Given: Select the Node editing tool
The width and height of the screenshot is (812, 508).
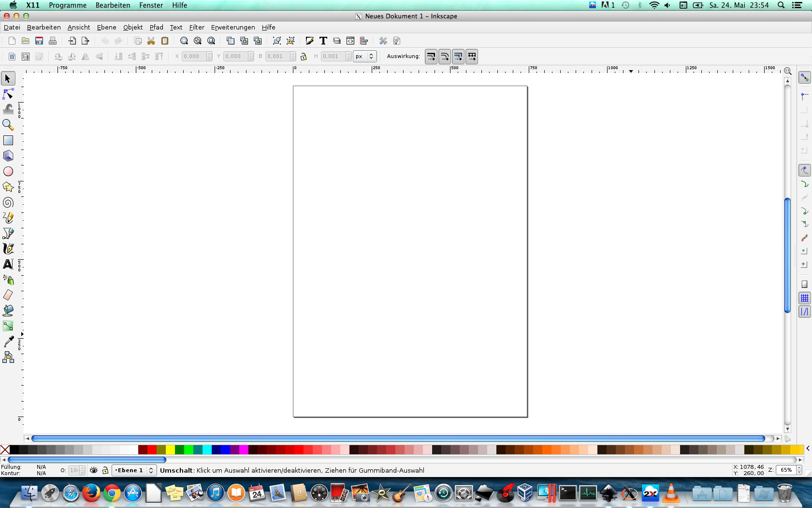Looking at the screenshot, I should (x=8, y=94).
